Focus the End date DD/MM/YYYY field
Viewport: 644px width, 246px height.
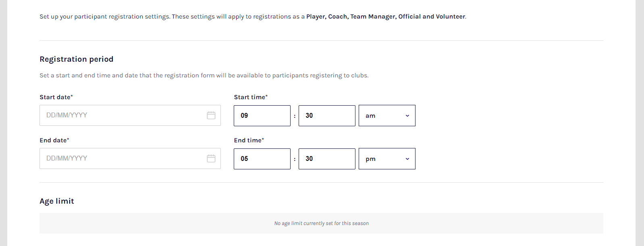click(x=130, y=158)
